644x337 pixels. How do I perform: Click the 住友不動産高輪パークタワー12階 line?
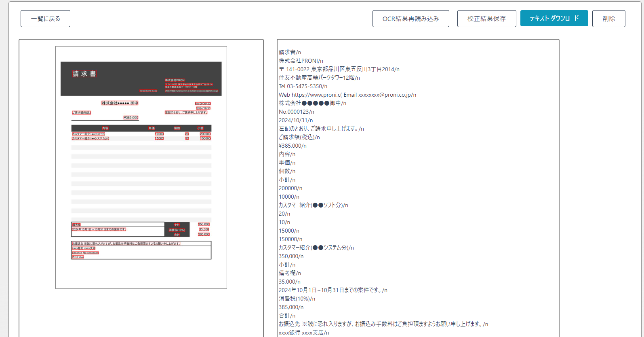pos(319,78)
